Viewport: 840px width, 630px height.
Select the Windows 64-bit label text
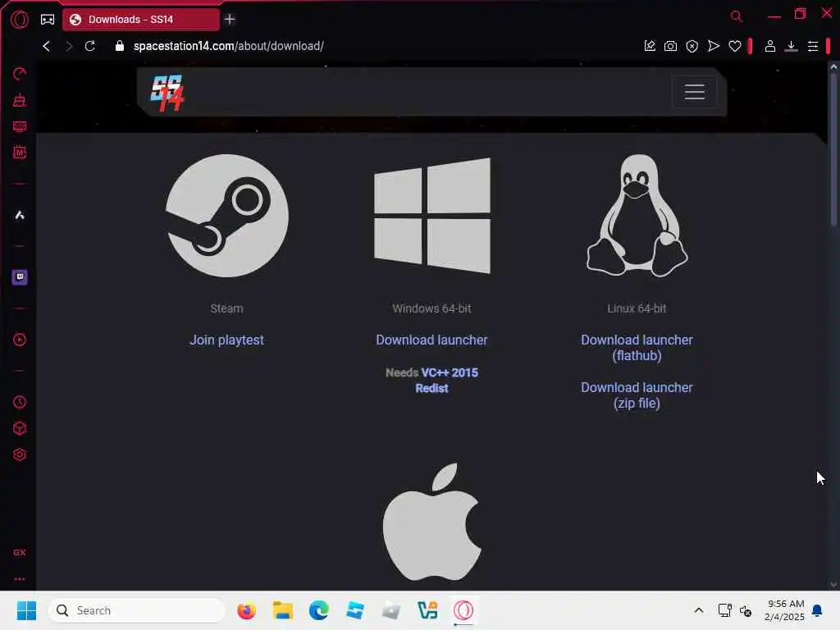(x=431, y=308)
